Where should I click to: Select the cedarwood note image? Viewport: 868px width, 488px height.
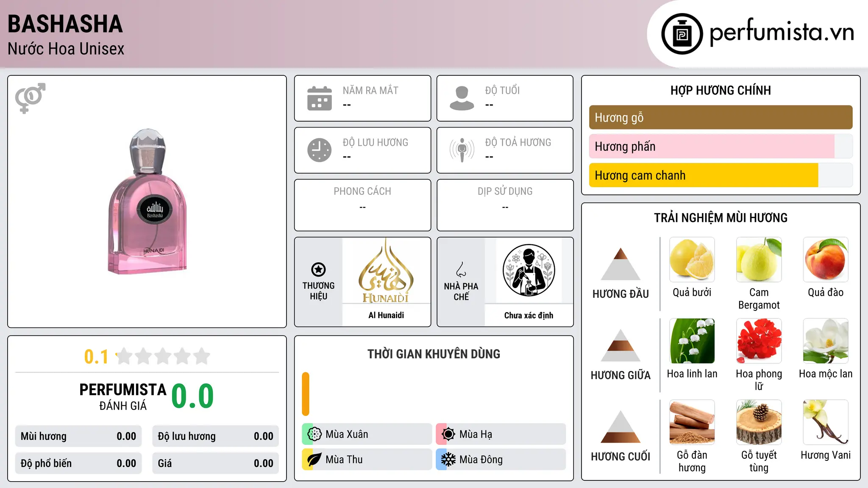pyautogui.click(x=759, y=422)
